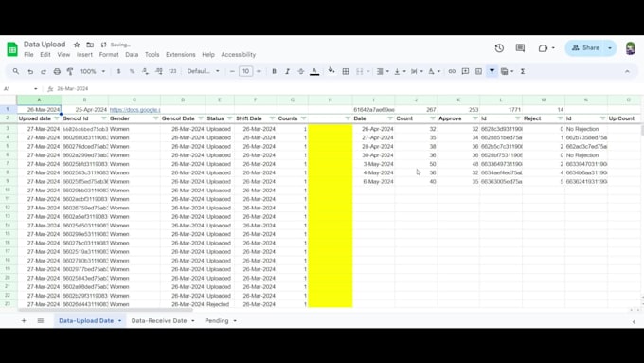Image resolution: width=644 pixels, height=363 pixels.
Task: Insert chart toolbar icon
Action: [478, 71]
